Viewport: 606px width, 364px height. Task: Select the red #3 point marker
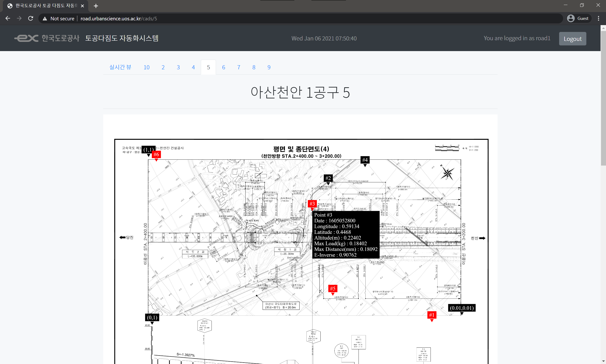(x=312, y=204)
